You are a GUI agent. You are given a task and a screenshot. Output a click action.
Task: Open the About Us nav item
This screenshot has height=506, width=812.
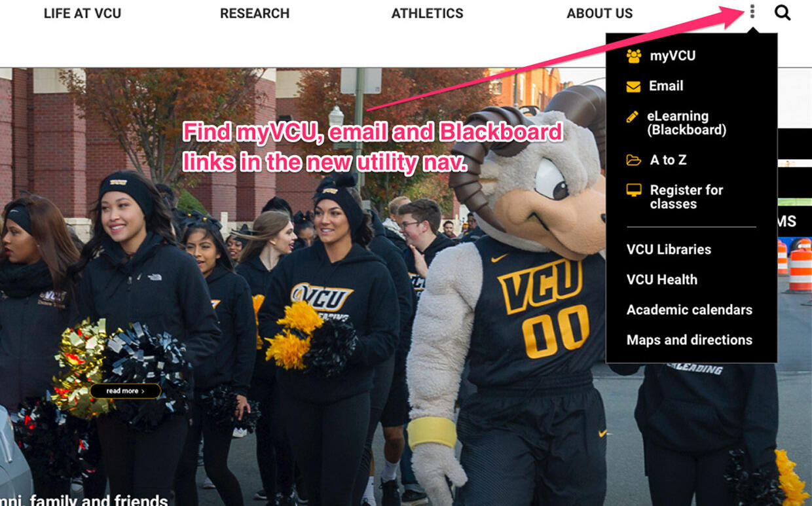[600, 13]
